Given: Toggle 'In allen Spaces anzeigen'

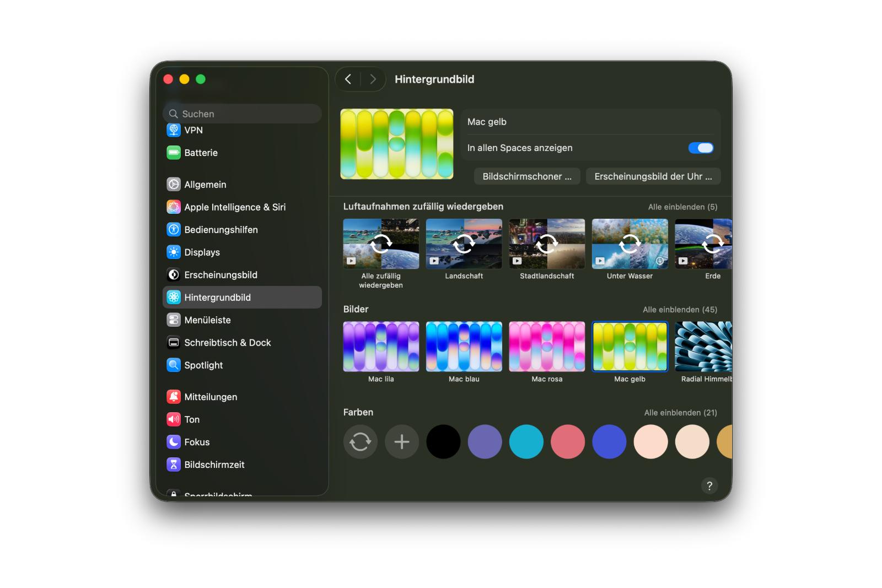Looking at the screenshot, I should pyautogui.click(x=701, y=148).
